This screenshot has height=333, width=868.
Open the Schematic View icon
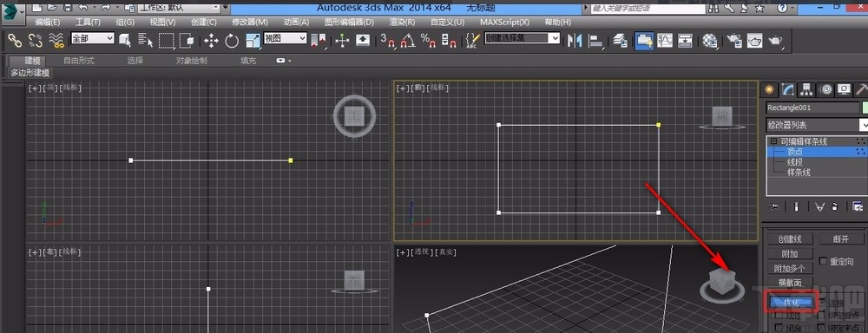[x=686, y=41]
